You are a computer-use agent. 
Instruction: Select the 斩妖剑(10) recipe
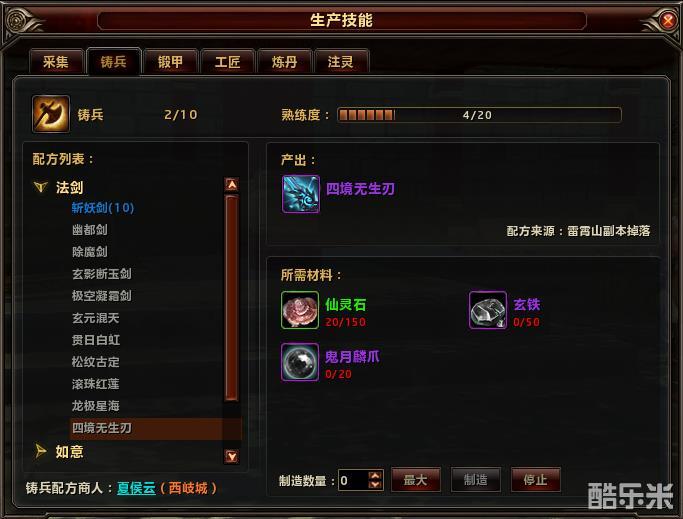(x=103, y=207)
